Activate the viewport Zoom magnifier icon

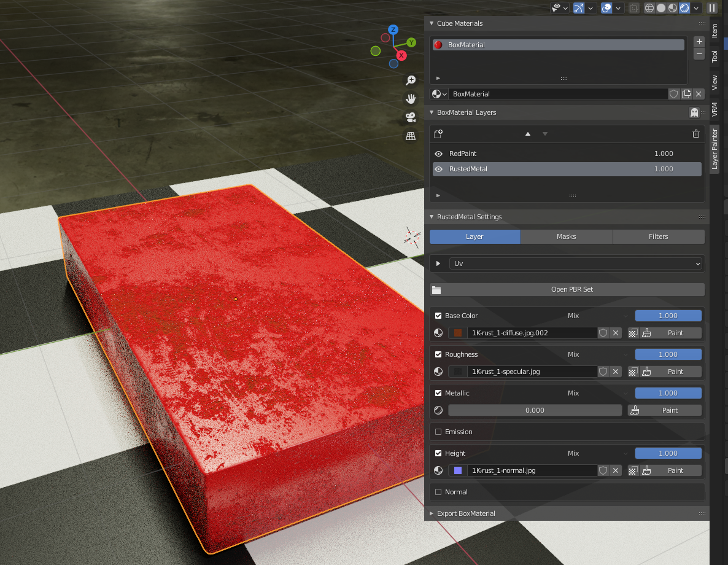pyautogui.click(x=411, y=80)
